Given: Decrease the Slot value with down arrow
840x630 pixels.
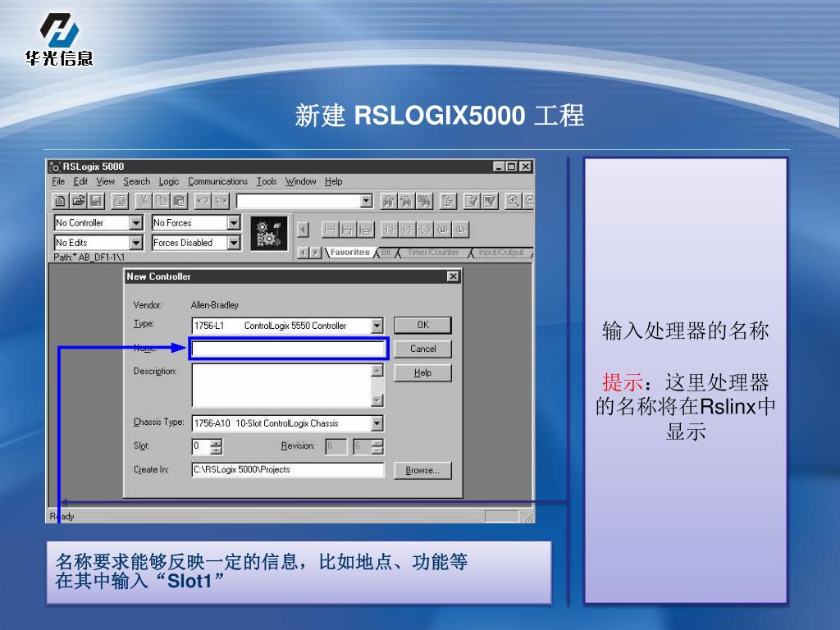Looking at the screenshot, I should (x=216, y=450).
